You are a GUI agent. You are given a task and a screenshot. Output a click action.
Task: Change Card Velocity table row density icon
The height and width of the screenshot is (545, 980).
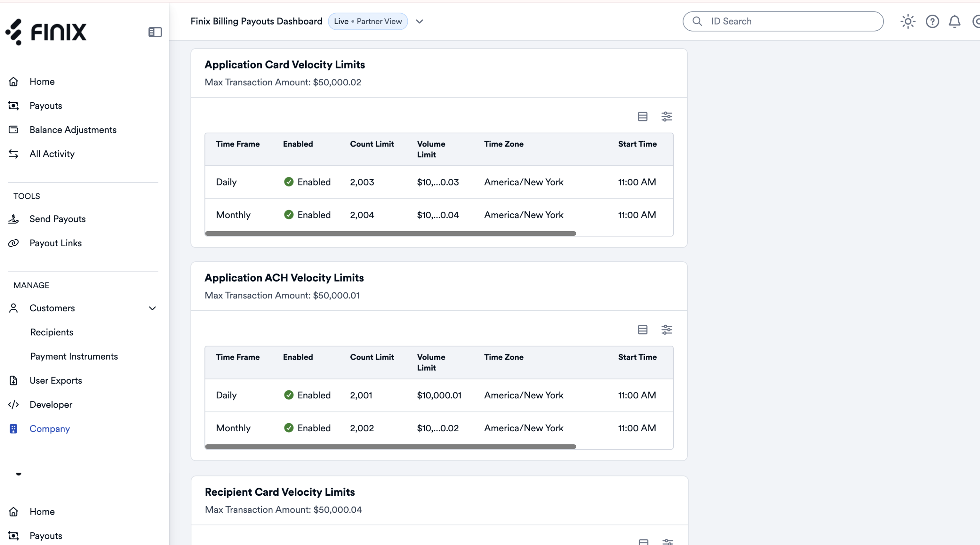point(643,116)
